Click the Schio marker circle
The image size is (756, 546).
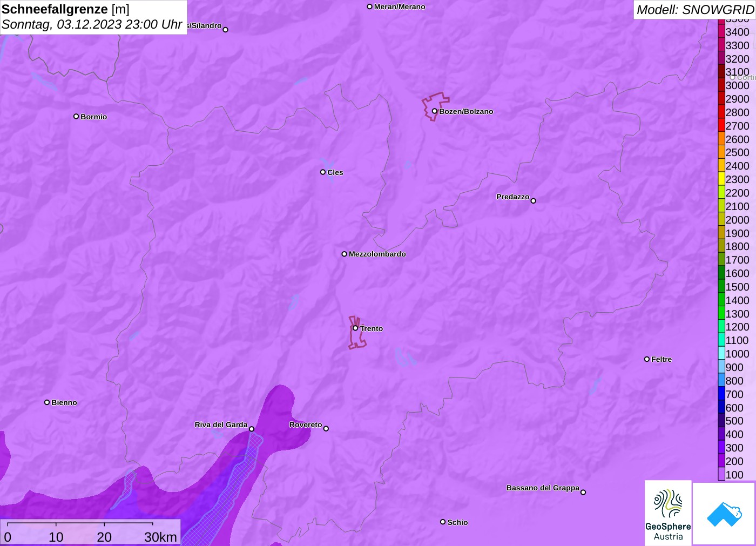(x=443, y=522)
